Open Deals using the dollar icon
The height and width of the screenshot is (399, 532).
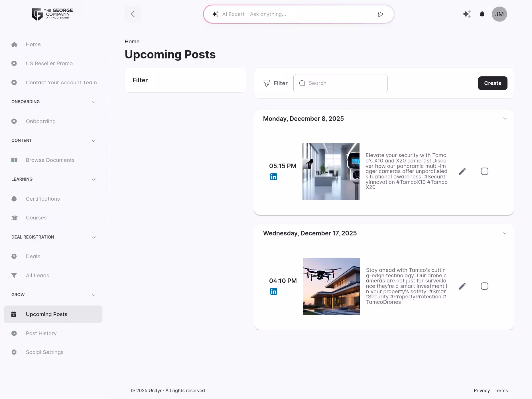[14, 256]
